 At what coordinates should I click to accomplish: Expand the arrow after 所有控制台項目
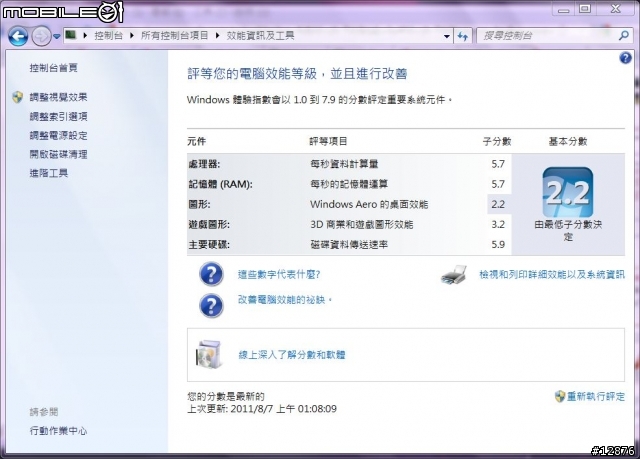point(218,35)
